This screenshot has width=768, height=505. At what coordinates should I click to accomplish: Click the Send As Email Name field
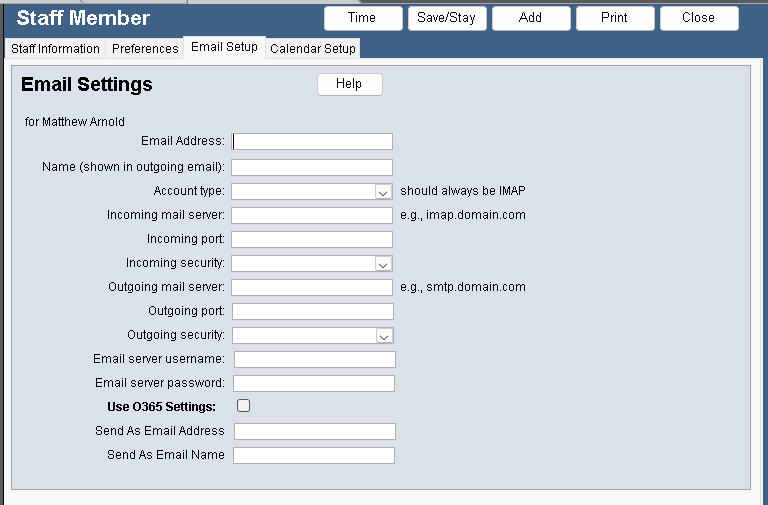coord(314,455)
